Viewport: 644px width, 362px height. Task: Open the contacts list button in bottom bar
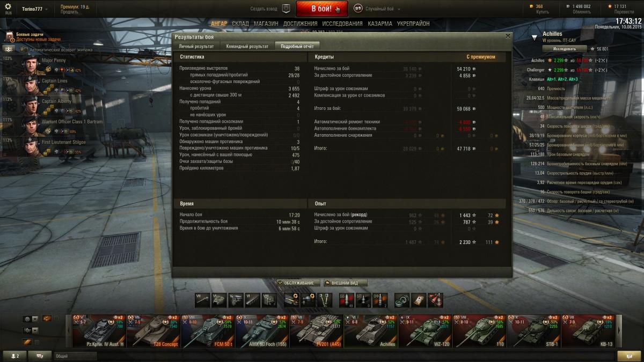click(15, 356)
